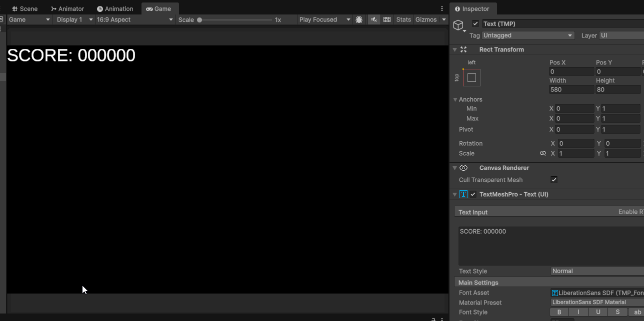Click the Pos X input field

click(571, 71)
